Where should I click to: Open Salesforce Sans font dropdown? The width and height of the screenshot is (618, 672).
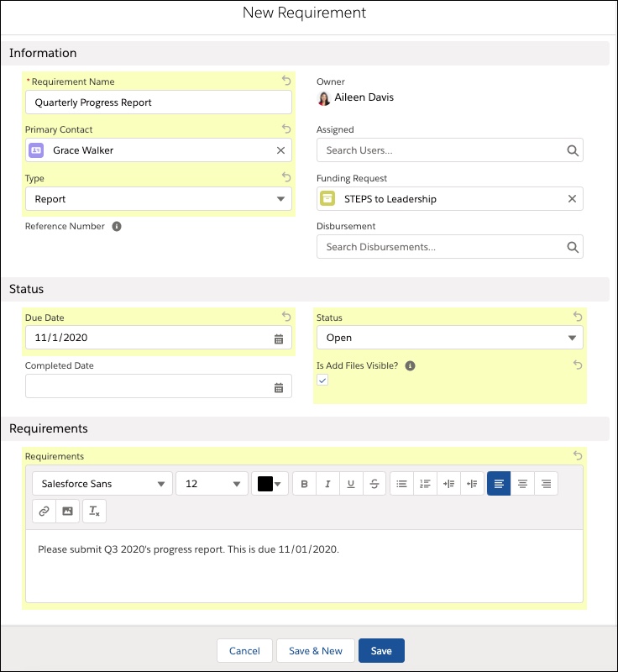102,484
